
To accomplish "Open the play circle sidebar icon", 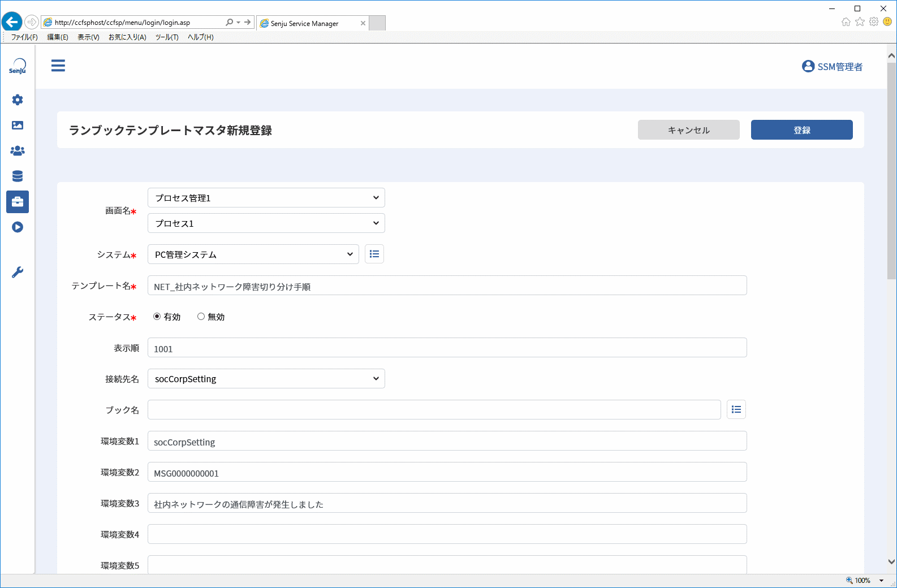I will tap(18, 227).
